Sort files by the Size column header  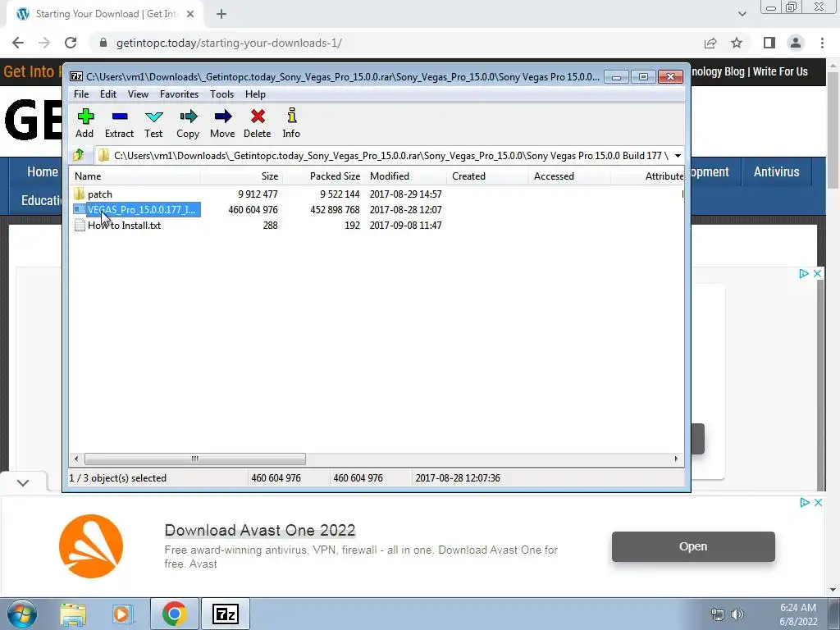tap(242, 176)
